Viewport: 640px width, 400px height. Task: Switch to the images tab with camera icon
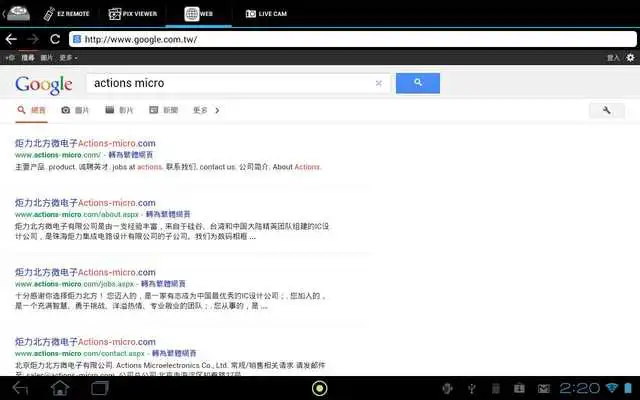click(x=75, y=110)
